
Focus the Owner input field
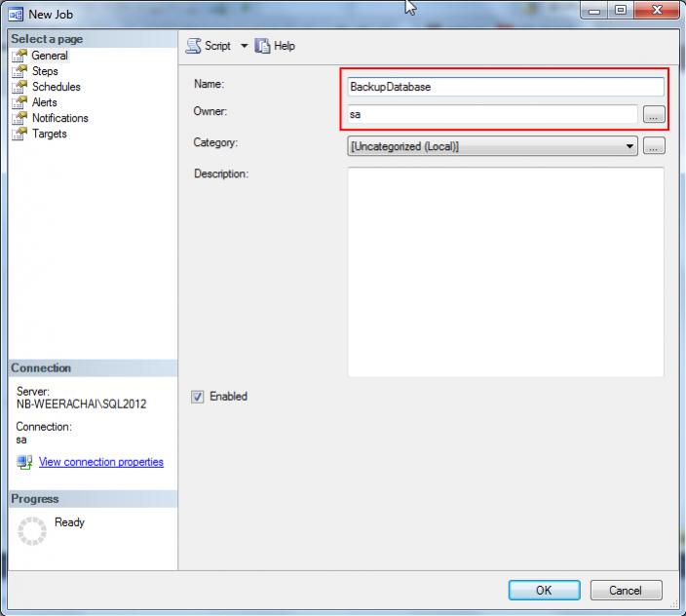493,115
